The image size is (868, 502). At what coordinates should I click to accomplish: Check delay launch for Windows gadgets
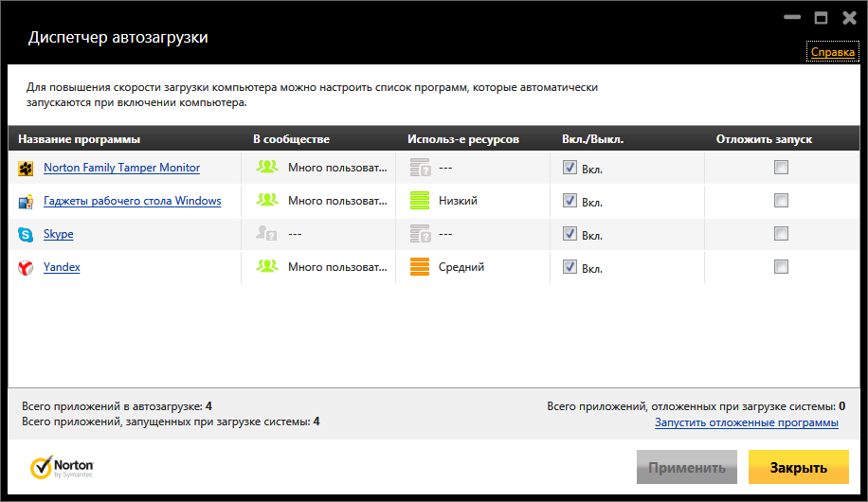781,201
